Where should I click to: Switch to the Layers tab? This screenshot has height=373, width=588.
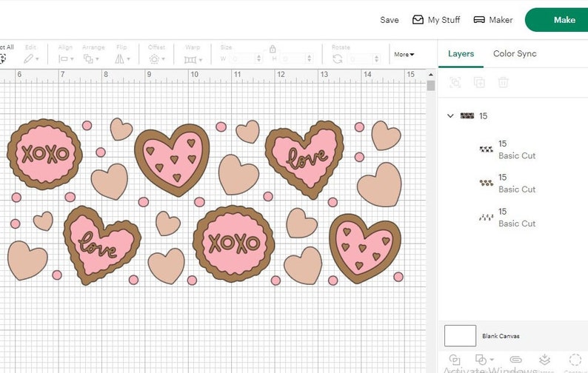pos(461,53)
